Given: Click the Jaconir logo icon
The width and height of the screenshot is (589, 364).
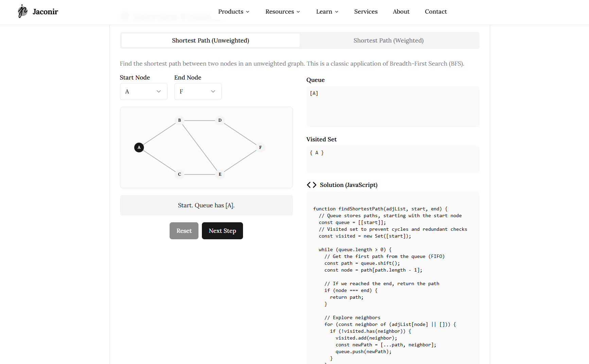Looking at the screenshot, I should coord(22,11).
